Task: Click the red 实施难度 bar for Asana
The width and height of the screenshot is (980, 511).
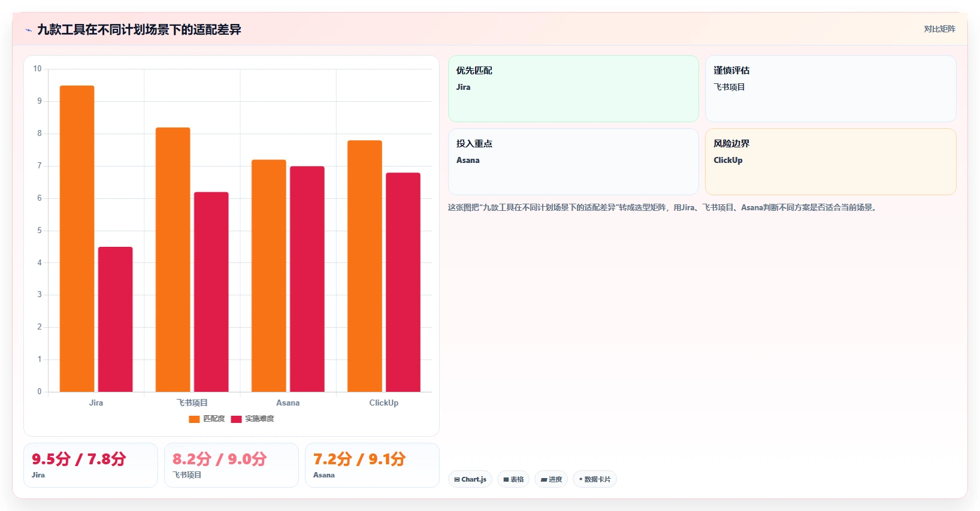Action: pyautogui.click(x=307, y=279)
